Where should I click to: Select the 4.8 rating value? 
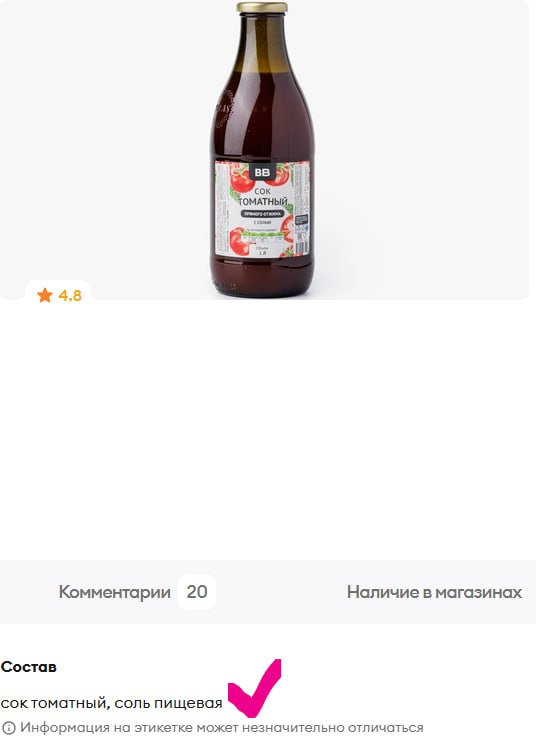(x=70, y=296)
